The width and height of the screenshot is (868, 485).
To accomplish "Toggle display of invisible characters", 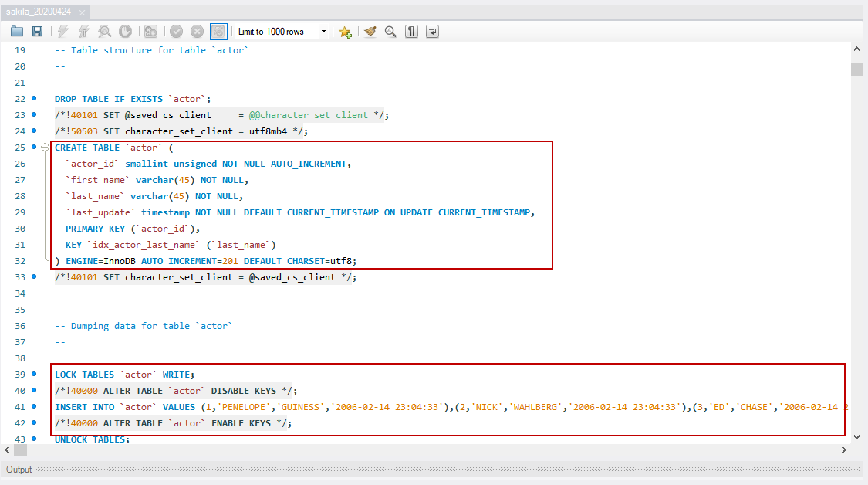I will (411, 31).
